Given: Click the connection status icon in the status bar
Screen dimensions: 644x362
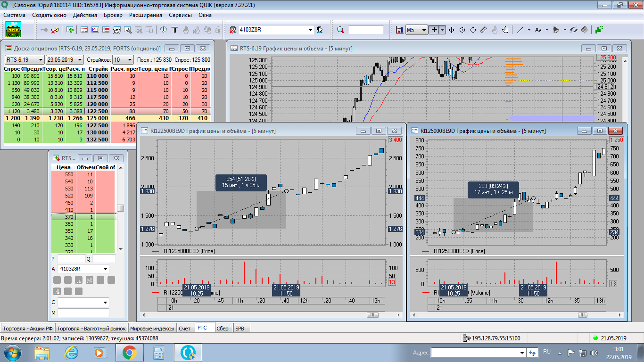Looking at the screenshot, I should tap(466, 338).
